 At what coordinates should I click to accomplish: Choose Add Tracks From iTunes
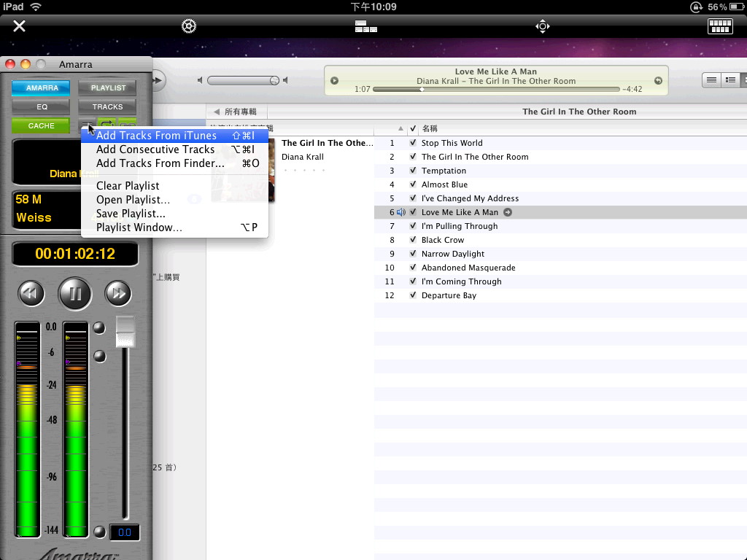tap(174, 136)
